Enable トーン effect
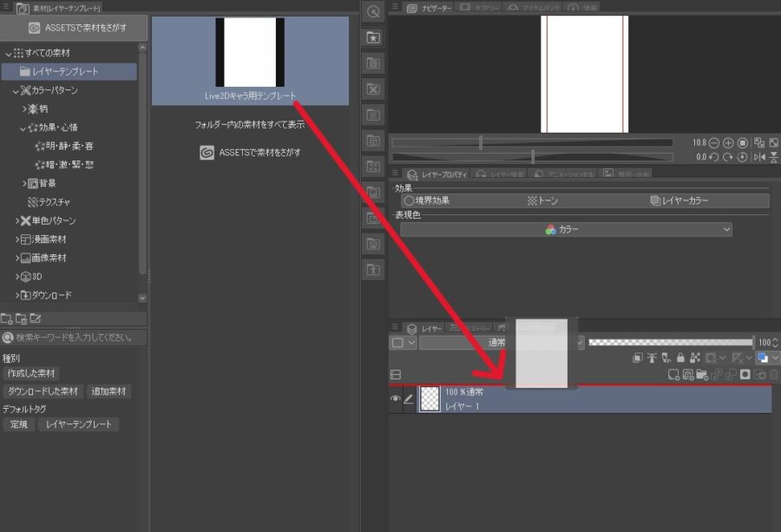Image resolution: width=781 pixels, height=532 pixels. coord(543,200)
